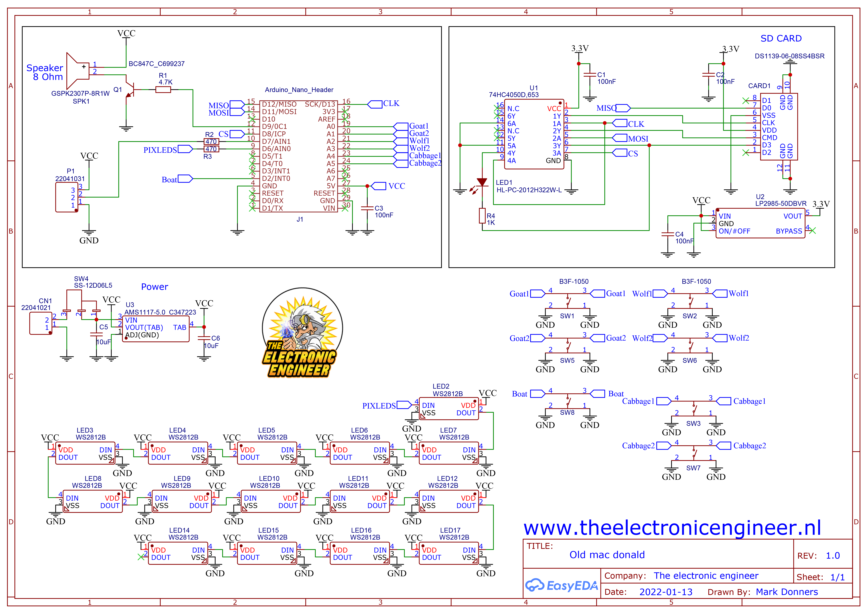Click the date '2022-01-13'

click(x=666, y=592)
